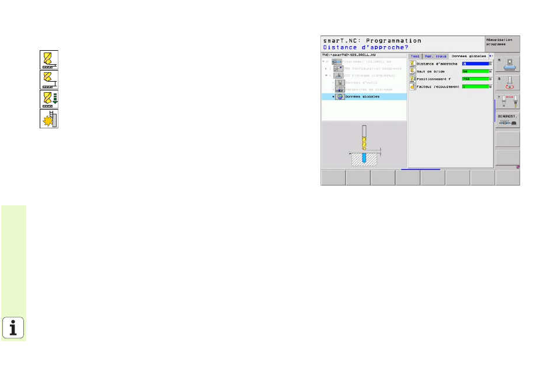Select the Paramètres de fraisage tree row

(x=364, y=89)
